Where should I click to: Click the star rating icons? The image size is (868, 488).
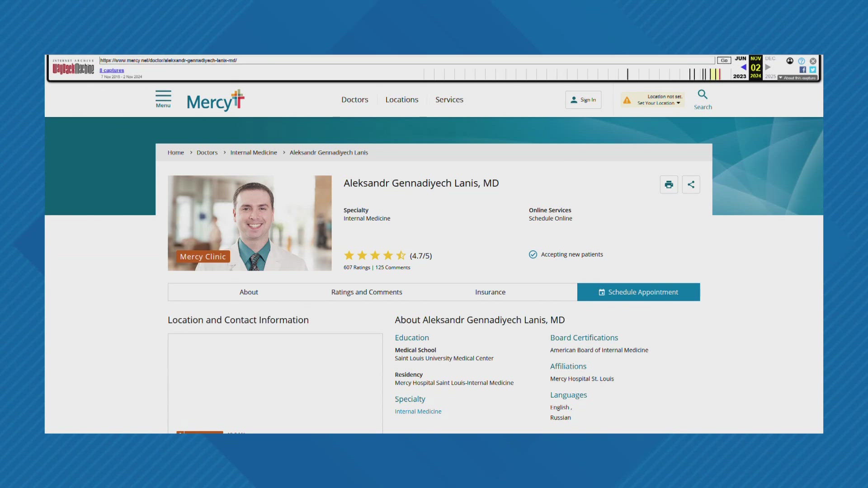click(x=375, y=255)
